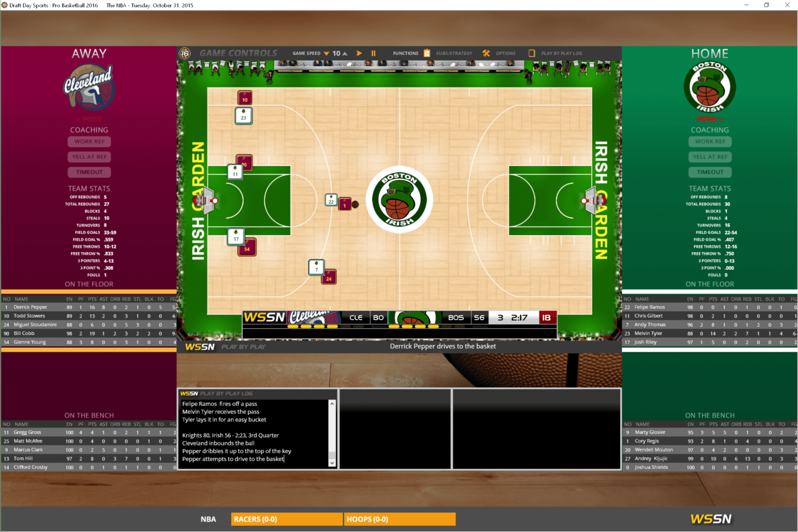
Task: Click the Options label in controls bar
Action: 506,53
